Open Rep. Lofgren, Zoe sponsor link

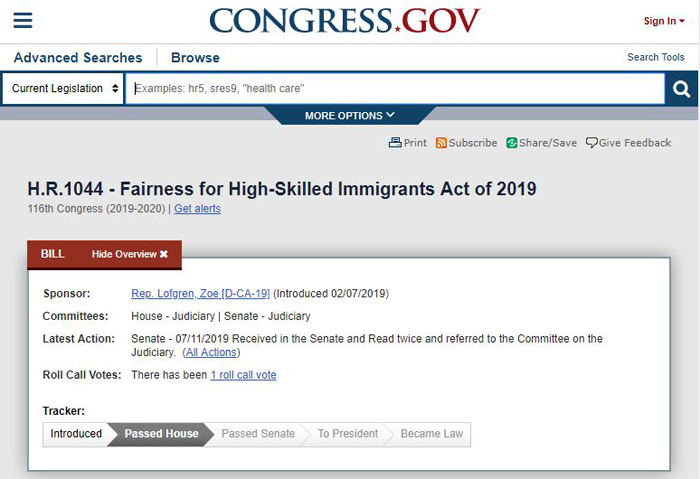[200, 293]
